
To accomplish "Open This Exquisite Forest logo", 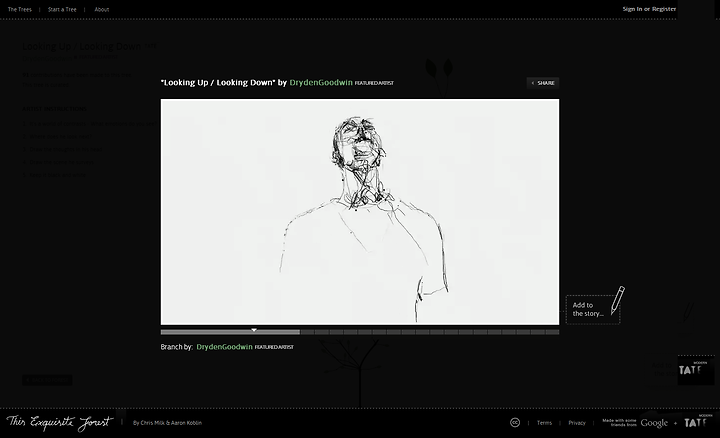I will [x=60, y=423].
